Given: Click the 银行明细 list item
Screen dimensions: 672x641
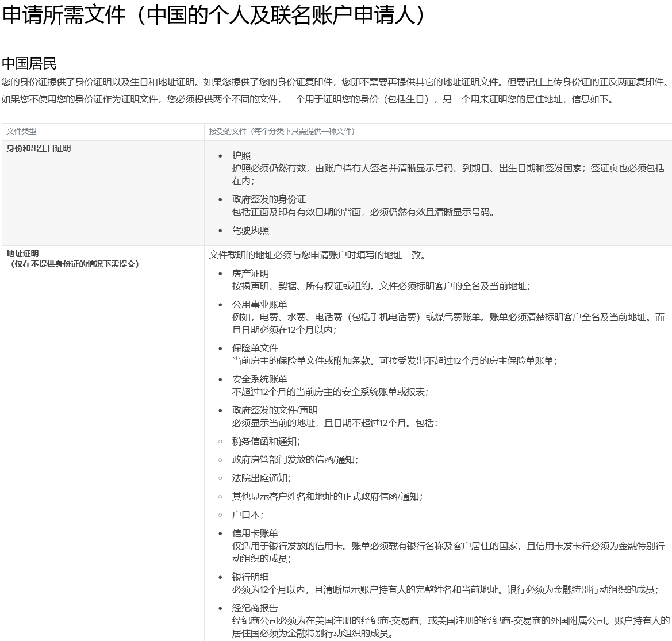Looking at the screenshot, I should pyautogui.click(x=250, y=577).
